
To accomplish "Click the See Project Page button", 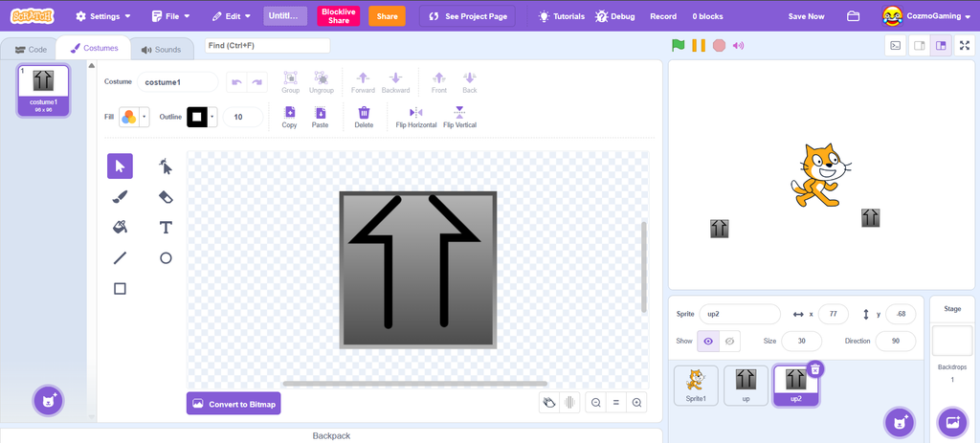I will tap(467, 16).
